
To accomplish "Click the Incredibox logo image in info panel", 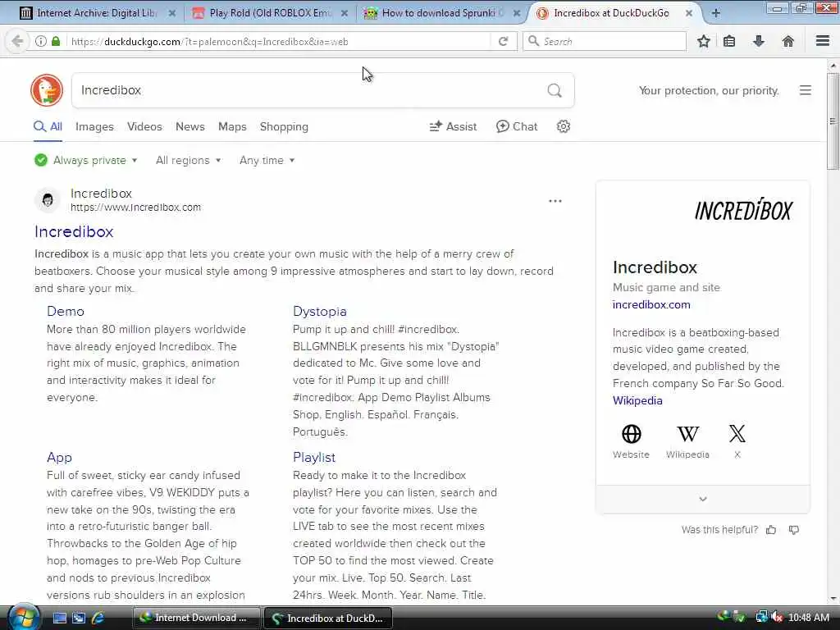I will click(743, 209).
